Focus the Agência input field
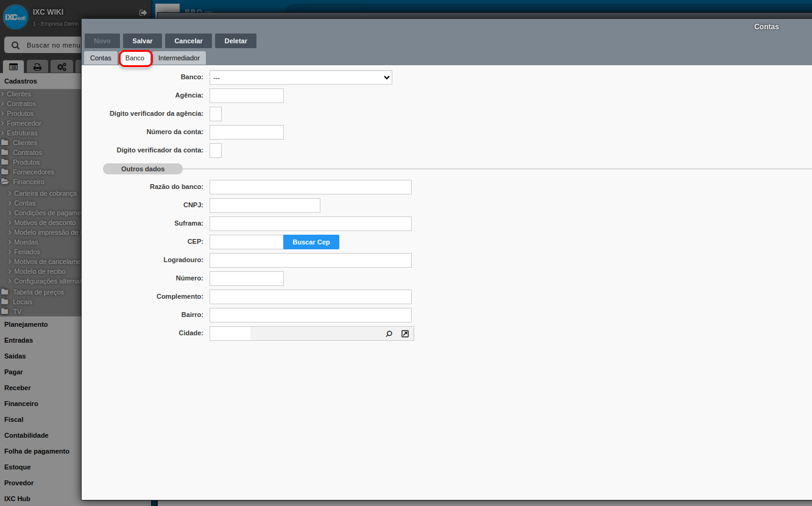The height and width of the screenshot is (506, 812). pyautogui.click(x=247, y=96)
